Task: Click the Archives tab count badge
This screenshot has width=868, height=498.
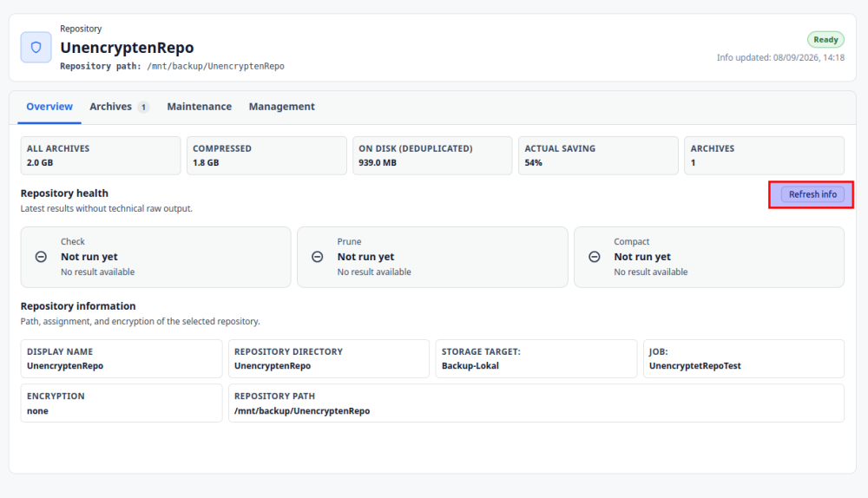Action: point(143,108)
